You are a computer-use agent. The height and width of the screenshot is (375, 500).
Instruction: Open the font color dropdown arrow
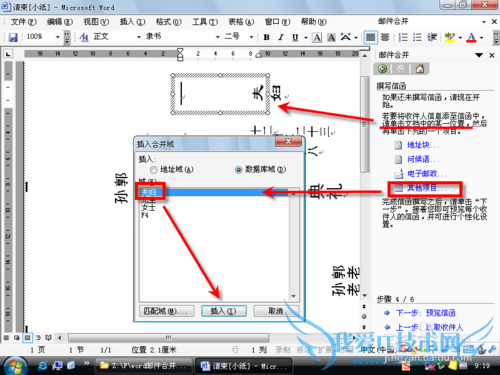click(482, 37)
